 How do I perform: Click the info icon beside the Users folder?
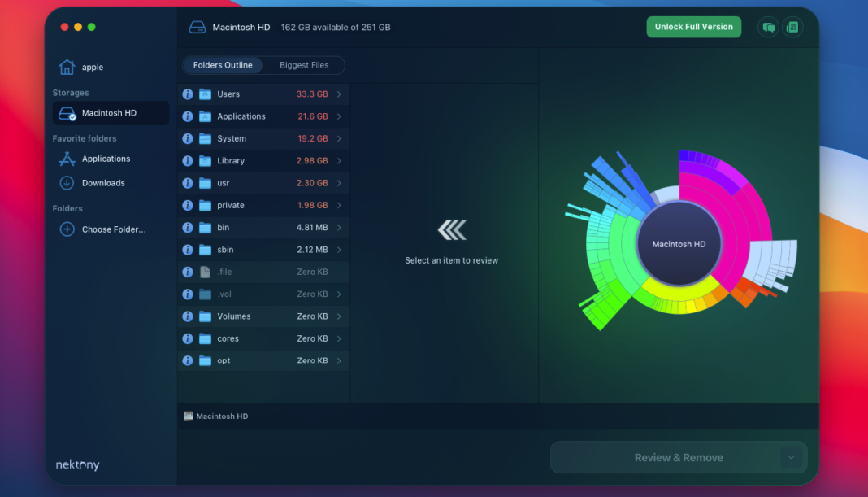click(188, 94)
